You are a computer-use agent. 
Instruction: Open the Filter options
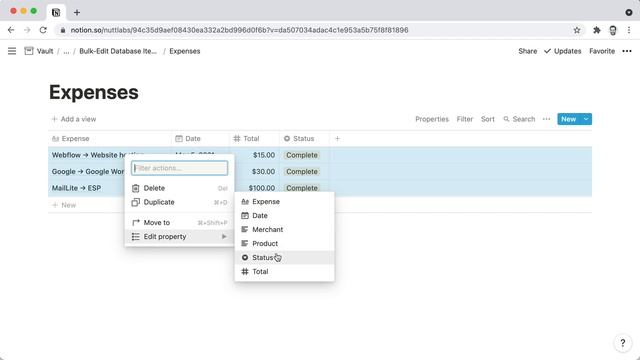(x=464, y=119)
